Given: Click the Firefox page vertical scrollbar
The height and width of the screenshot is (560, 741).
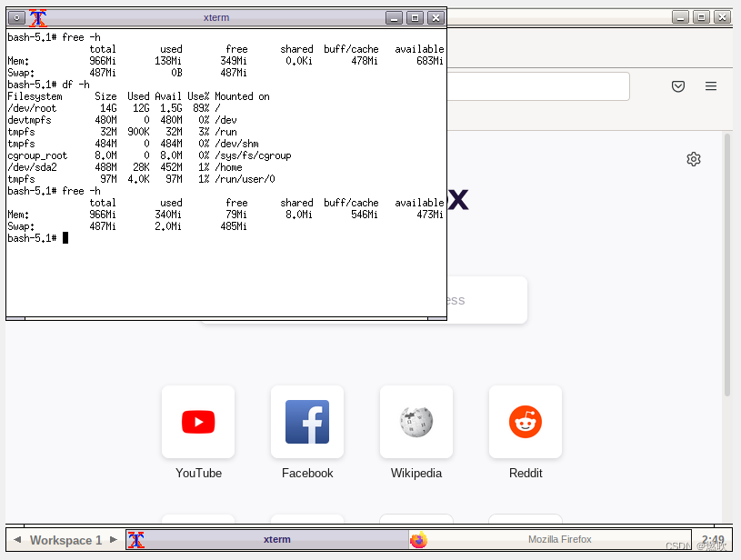Looking at the screenshot, I should (x=727, y=265).
